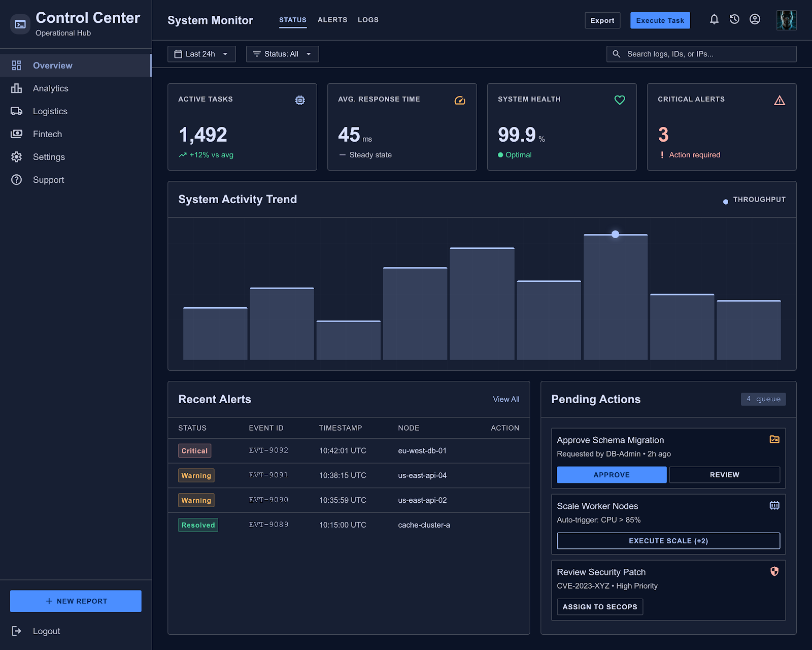This screenshot has height=650, width=812.
Task: Click the history clock icon
Action: coord(734,19)
